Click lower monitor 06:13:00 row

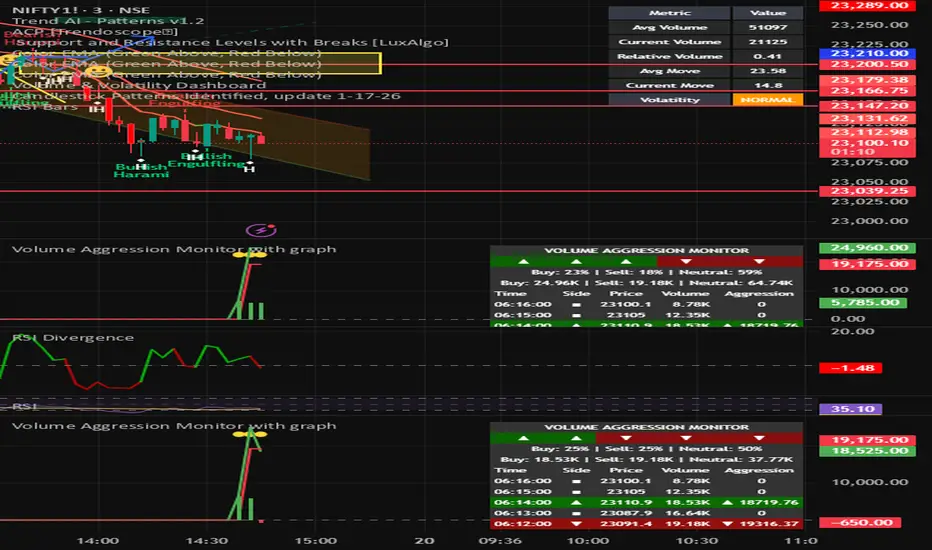tap(647, 513)
